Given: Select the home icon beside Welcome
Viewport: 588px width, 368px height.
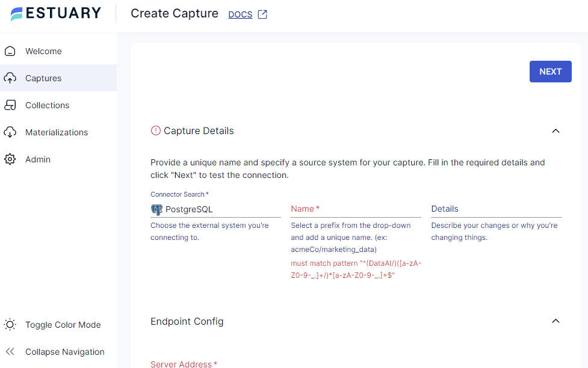Looking at the screenshot, I should (x=10, y=51).
